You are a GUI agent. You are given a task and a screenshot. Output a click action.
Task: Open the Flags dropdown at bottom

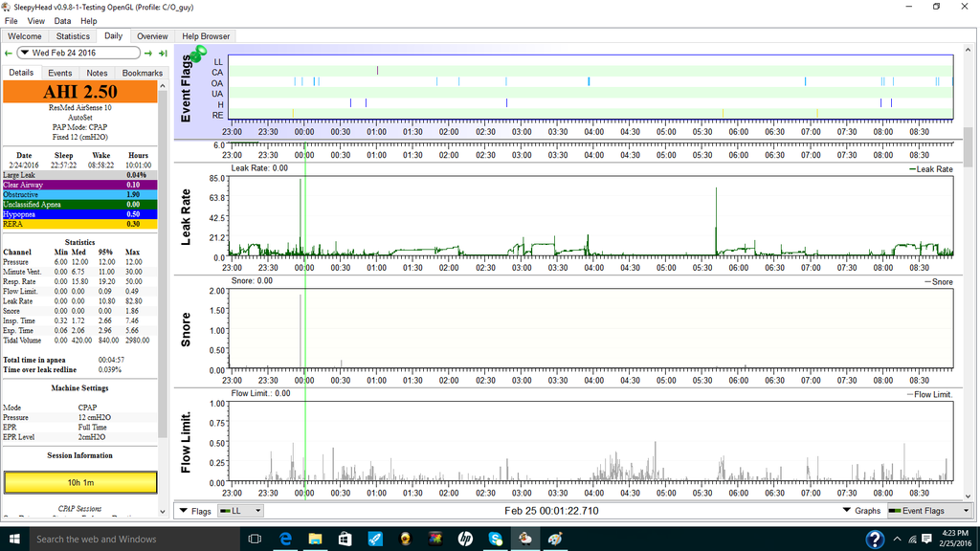tap(195, 511)
